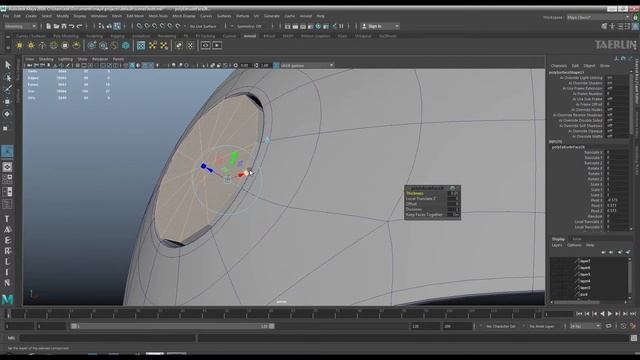The image size is (640, 360).
Task: Choose the Move tool in toolbox
Action: 7,102
